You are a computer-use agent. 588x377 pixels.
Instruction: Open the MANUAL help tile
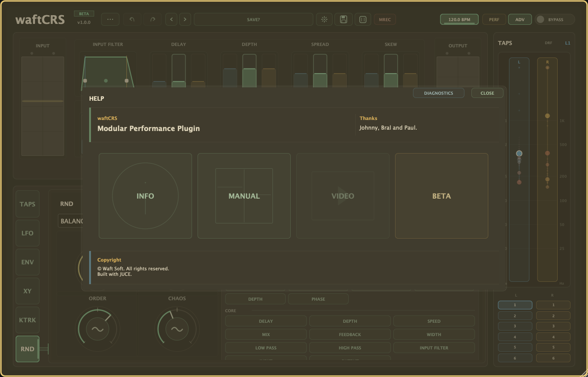(244, 196)
